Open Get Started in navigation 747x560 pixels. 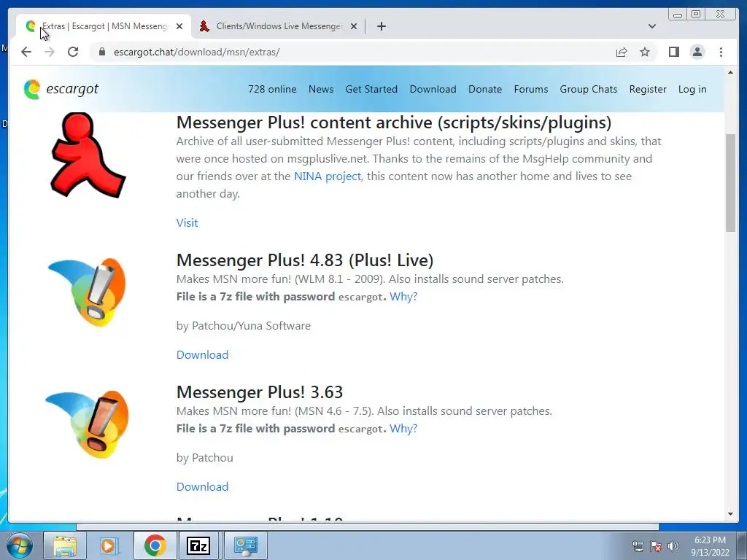coord(371,89)
